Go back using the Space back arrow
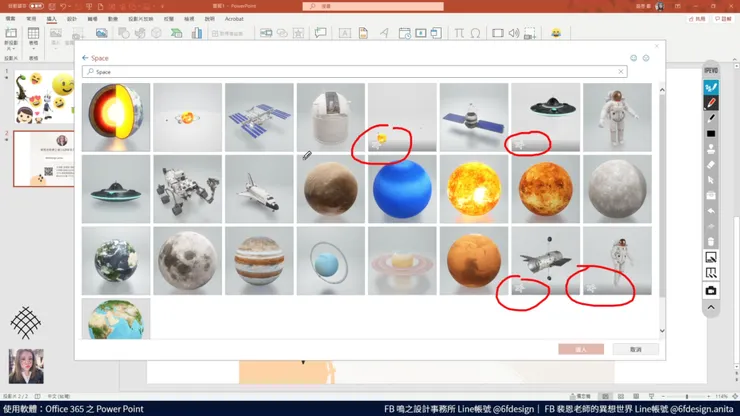Viewport: 740px width, 416px height. coord(85,58)
